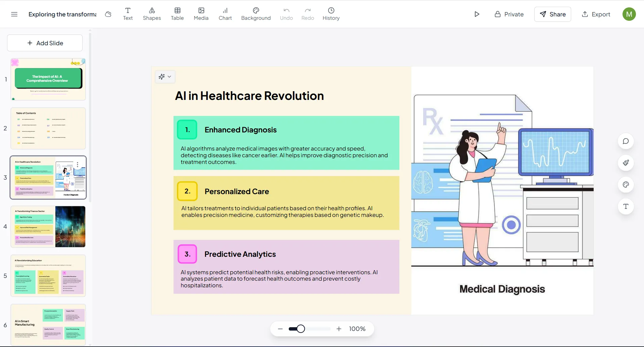
Task: Select the Text tool
Action: point(128,14)
